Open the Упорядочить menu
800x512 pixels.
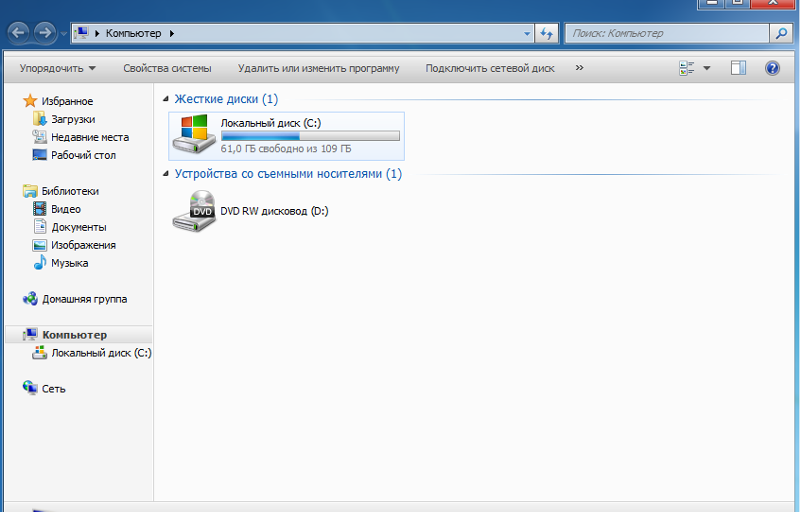pyautogui.click(x=58, y=68)
